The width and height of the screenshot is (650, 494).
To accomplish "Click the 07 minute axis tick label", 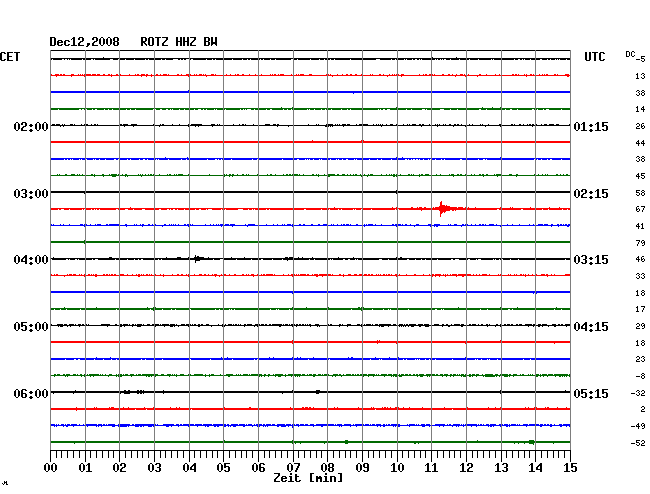I will 293,468.
